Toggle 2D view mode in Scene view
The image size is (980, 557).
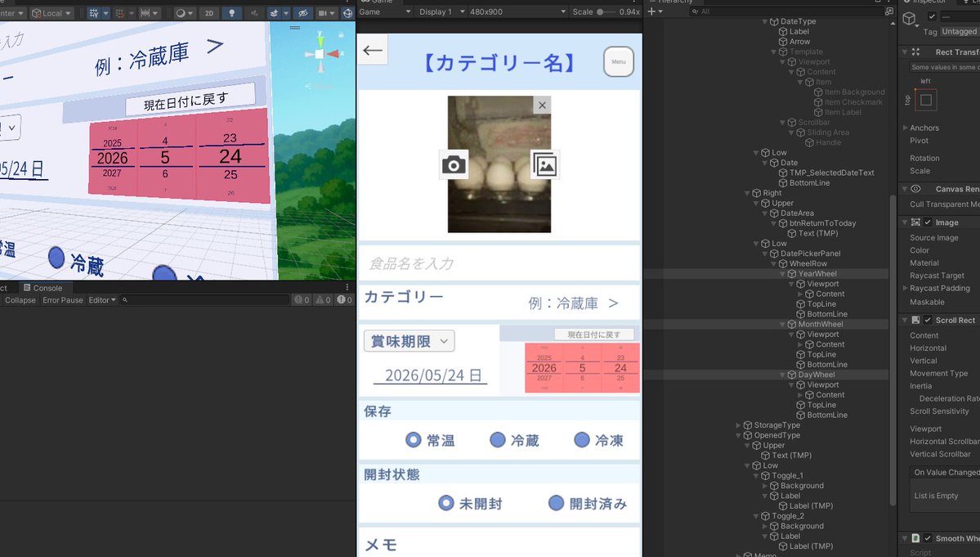[x=208, y=12]
